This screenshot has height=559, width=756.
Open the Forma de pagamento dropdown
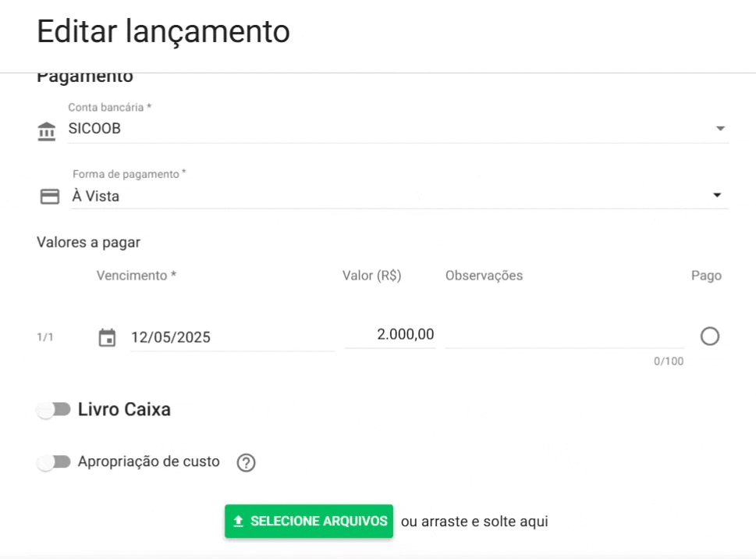coord(717,195)
